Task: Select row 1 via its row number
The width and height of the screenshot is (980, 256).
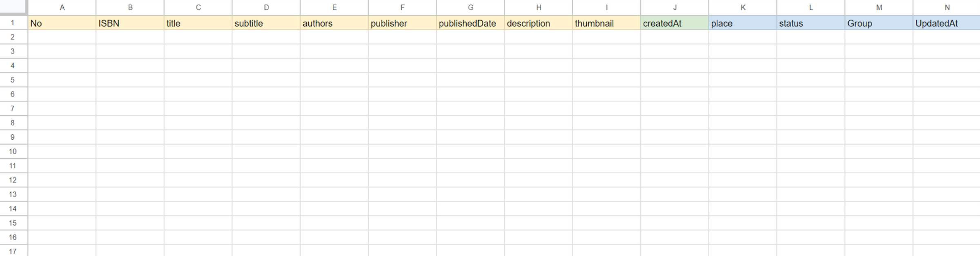Action: point(13,23)
